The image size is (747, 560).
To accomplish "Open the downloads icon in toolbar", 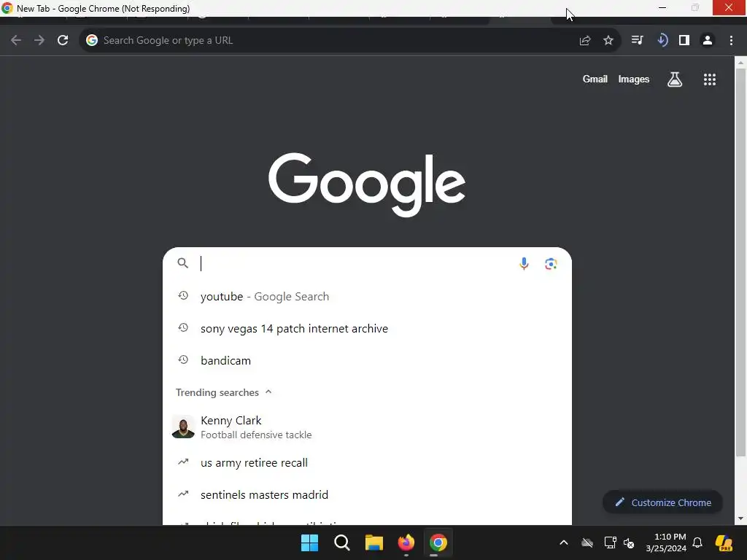I will 662,40.
